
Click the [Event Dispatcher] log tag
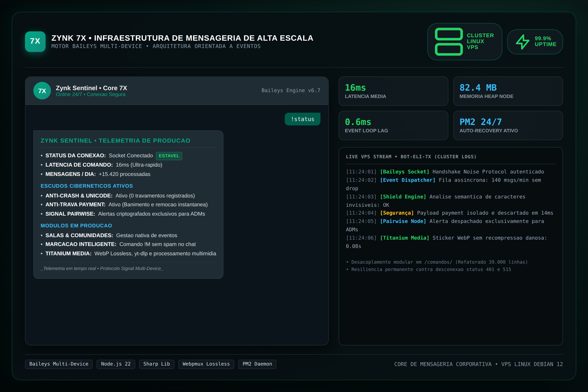[x=407, y=180]
